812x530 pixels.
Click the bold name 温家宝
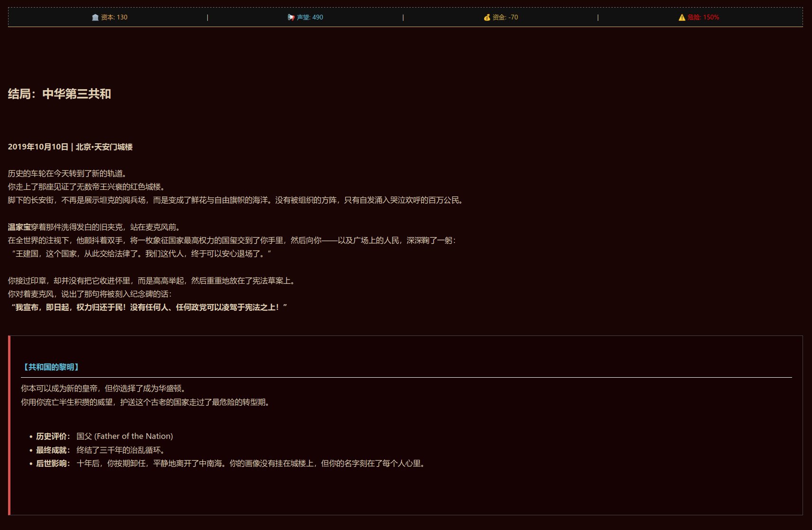[19, 227]
